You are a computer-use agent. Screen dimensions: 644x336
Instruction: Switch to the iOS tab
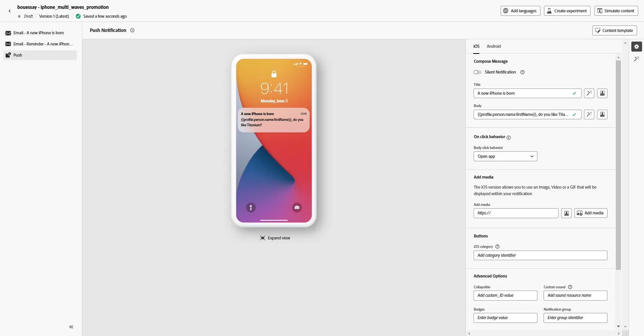tap(476, 47)
